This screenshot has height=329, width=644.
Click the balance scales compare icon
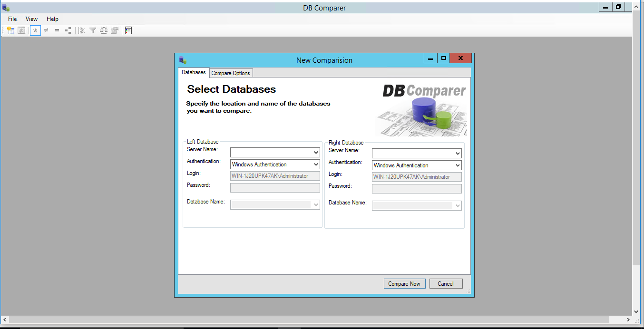[x=104, y=30]
